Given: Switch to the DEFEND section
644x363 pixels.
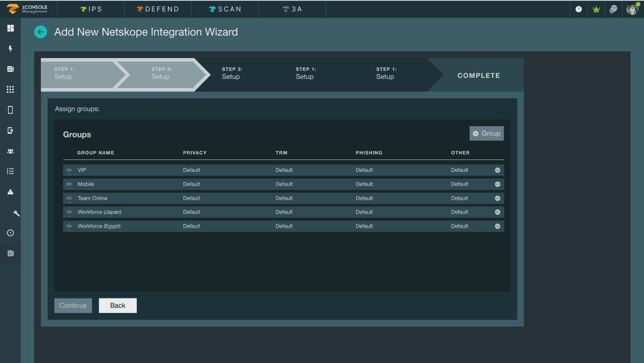Looking at the screenshot, I should [x=157, y=9].
